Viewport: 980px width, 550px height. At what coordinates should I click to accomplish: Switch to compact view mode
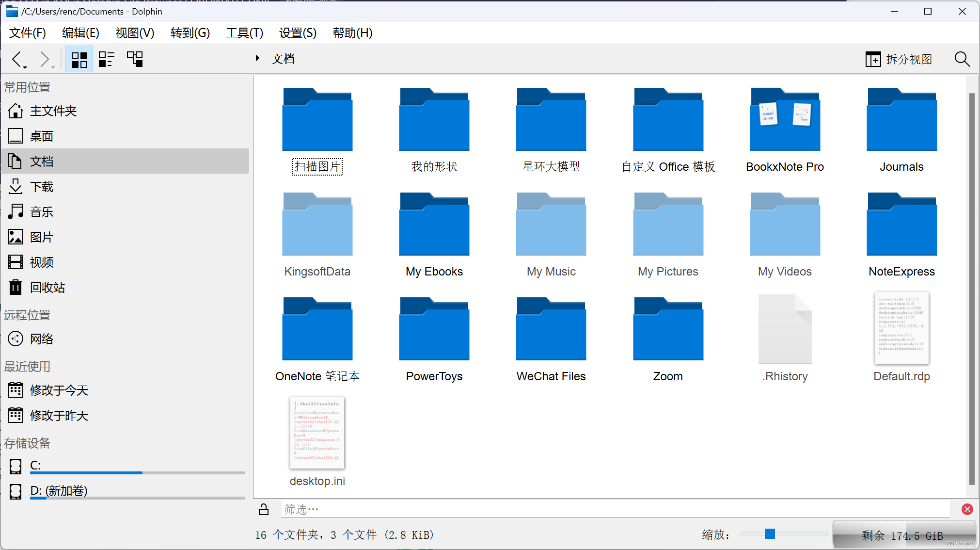[x=107, y=59]
